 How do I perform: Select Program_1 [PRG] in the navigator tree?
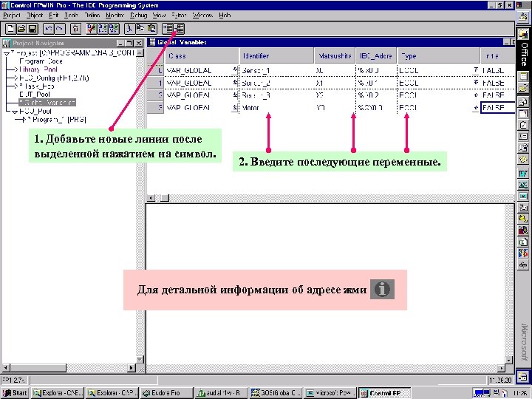click(57, 120)
